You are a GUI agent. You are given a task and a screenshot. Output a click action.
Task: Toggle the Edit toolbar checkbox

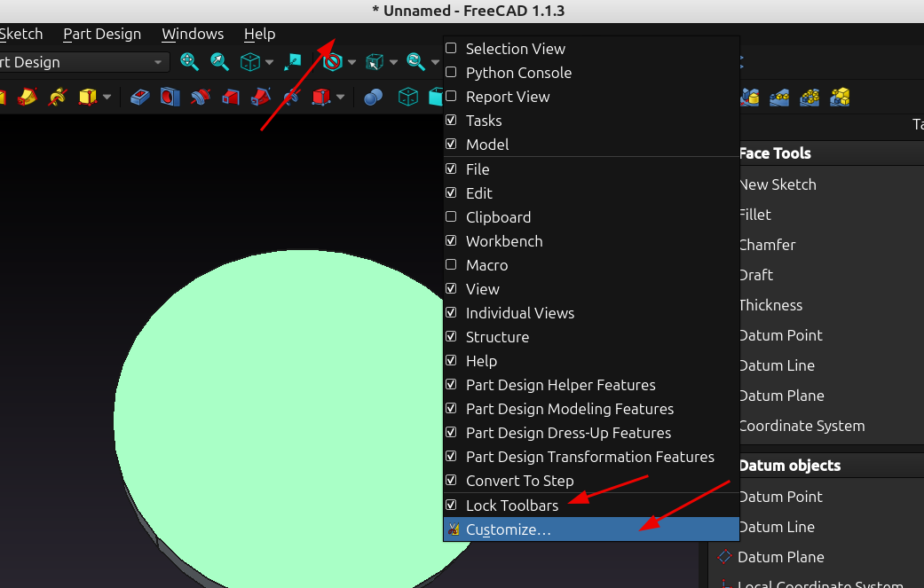click(x=452, y=193)
